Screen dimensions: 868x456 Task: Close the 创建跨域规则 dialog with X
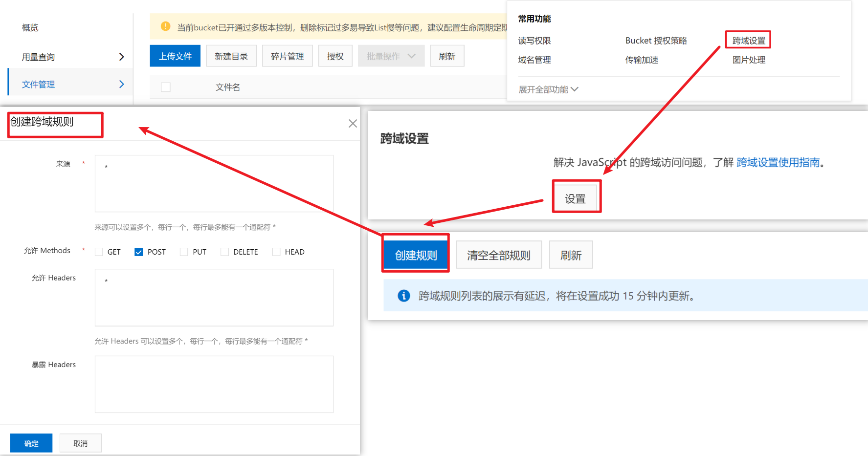tap(353, 124)
